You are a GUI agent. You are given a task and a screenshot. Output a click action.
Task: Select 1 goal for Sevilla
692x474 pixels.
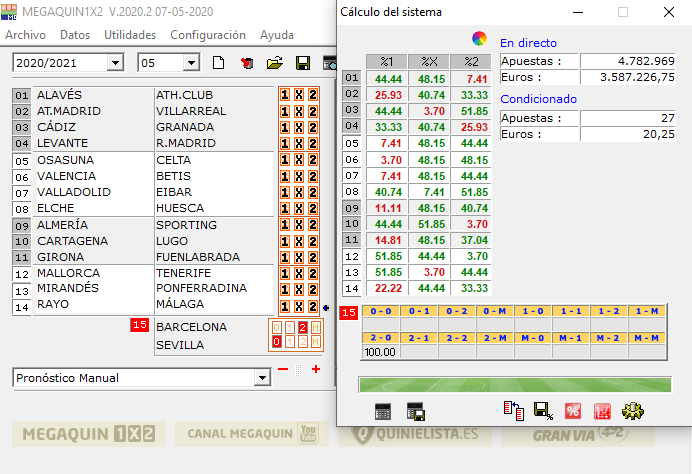click(x=290, y=342)
